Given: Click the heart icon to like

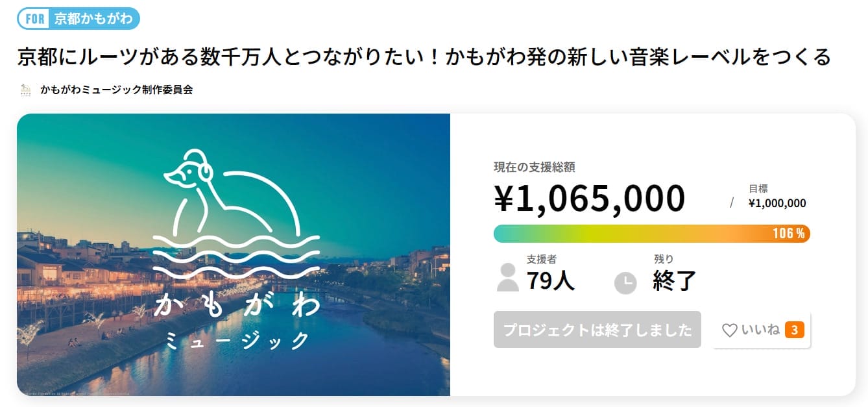Looking at the screenshot, I should click(x=729, y=330).
